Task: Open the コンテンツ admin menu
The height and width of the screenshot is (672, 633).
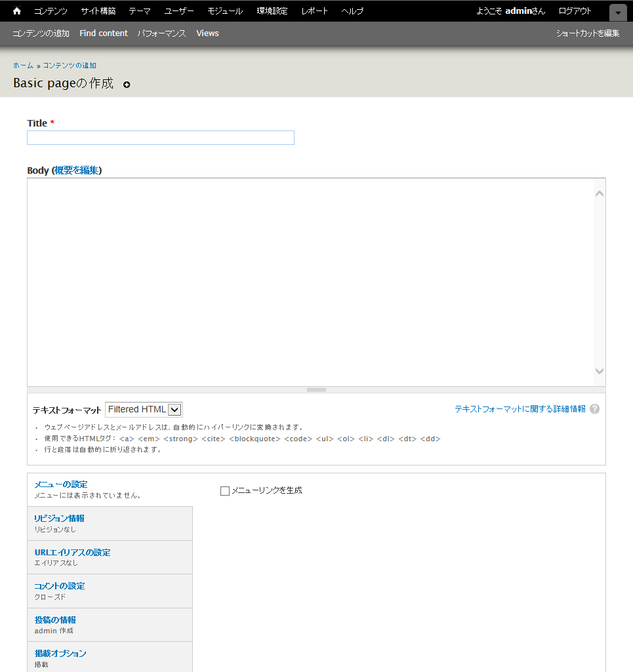Action: pyautogui.click(x=51, y=11)
